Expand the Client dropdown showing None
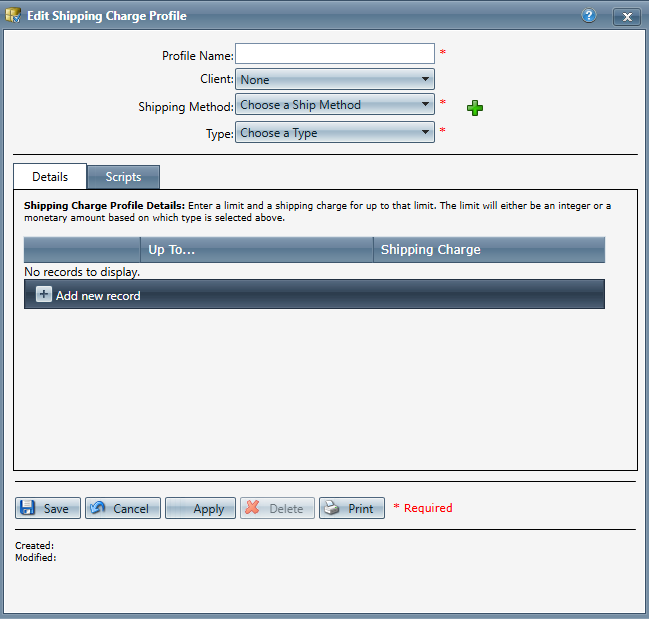649x619 pixels. tap(334, 79)
